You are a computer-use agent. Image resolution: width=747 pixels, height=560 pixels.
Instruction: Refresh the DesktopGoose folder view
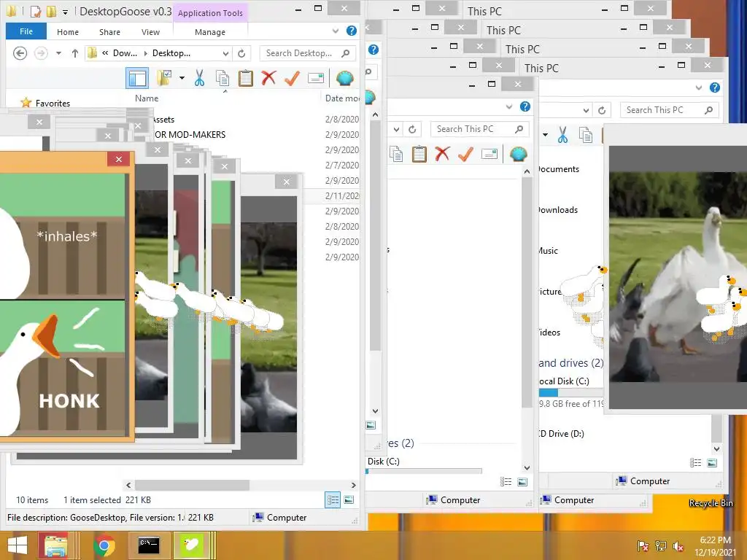click(241, 53)
